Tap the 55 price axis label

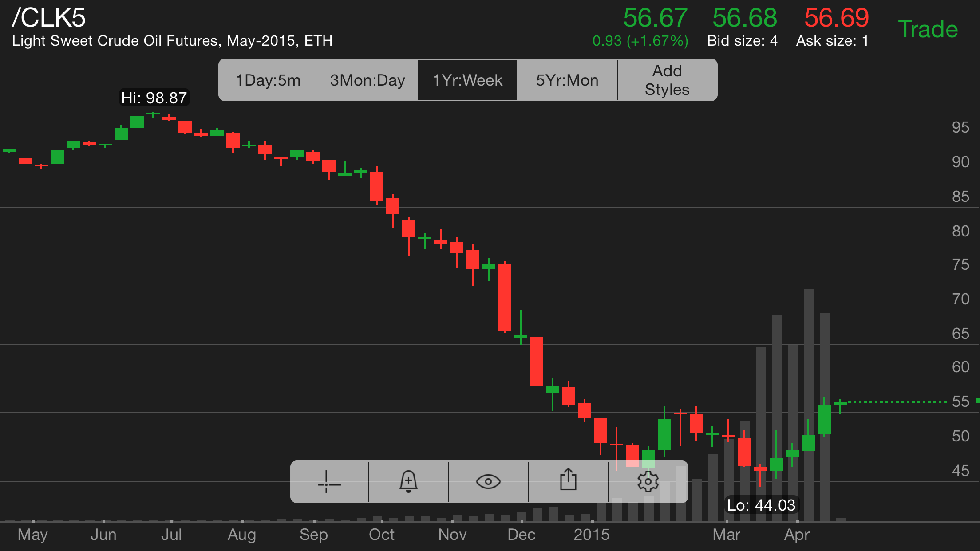[960, 401]
